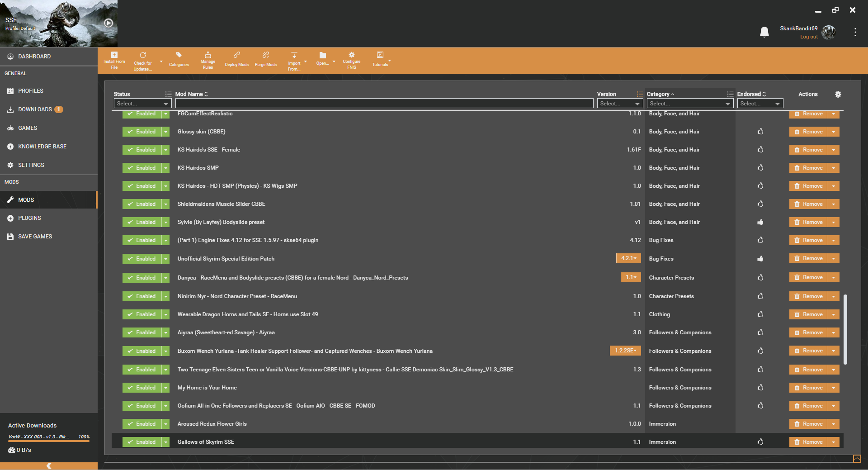This screenshot has width=868, height=470.
Task: Open the three-dot overflow menu
Action: coord(855,32)
